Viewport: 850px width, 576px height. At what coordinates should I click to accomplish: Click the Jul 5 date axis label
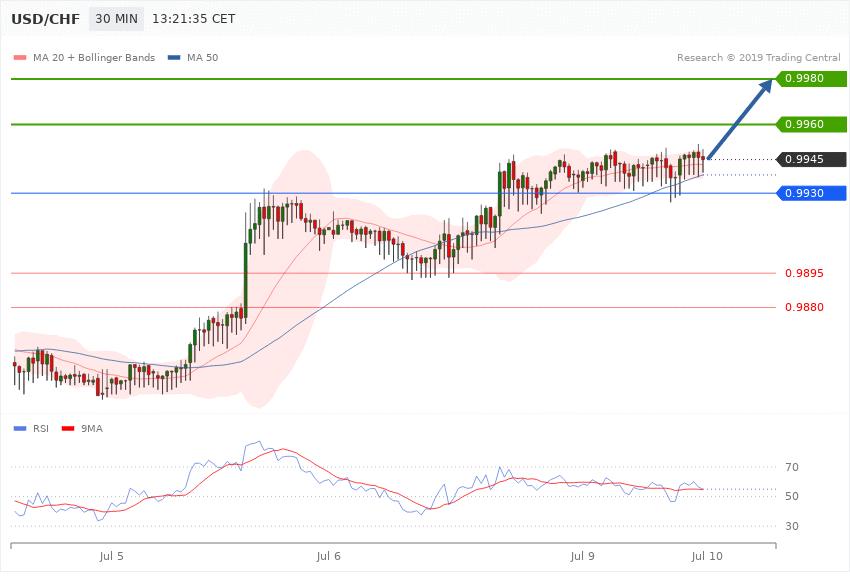pos(112,556)
